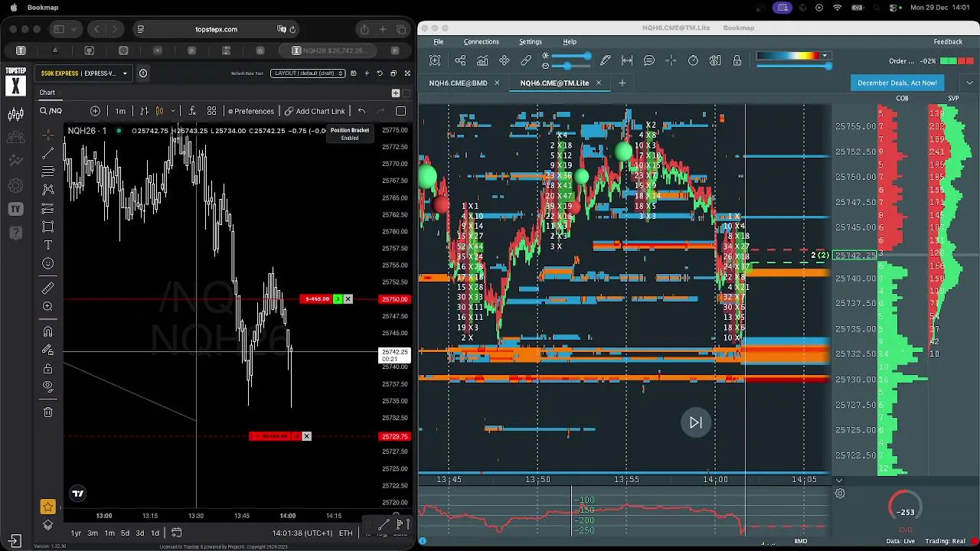Toggle stay in drawing mode
Image resolution: width=980 pixels, height=551 pixels.
(x=47, y=350)
